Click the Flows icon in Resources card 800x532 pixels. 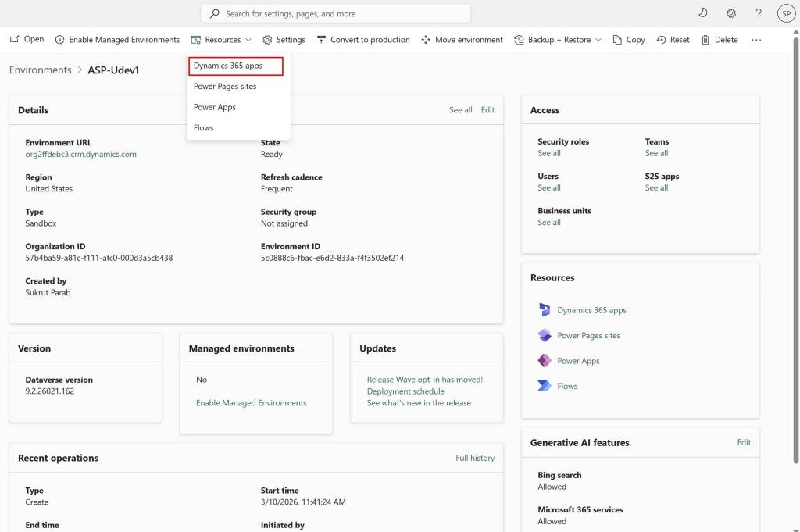coord(545,386)
